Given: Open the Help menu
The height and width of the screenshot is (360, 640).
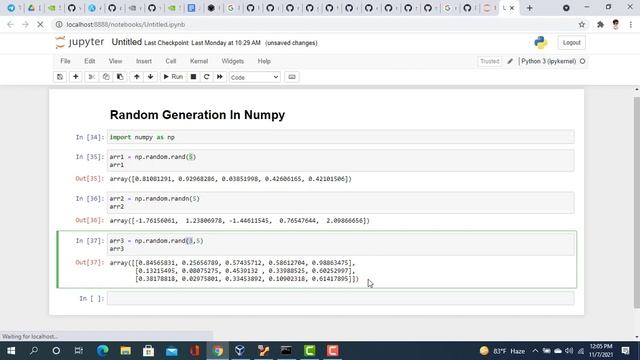Looking at the screenshot, I should [x=264, y=61].
